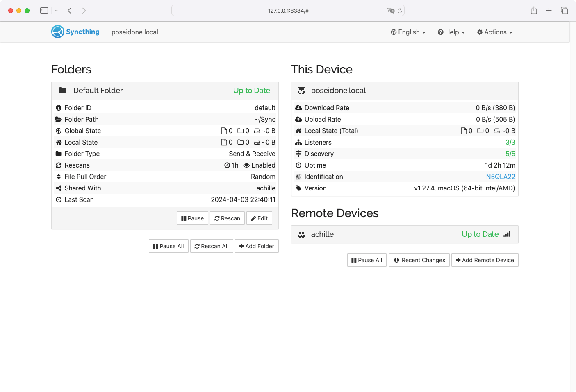Pause the Default Folder

click(193, 218)
